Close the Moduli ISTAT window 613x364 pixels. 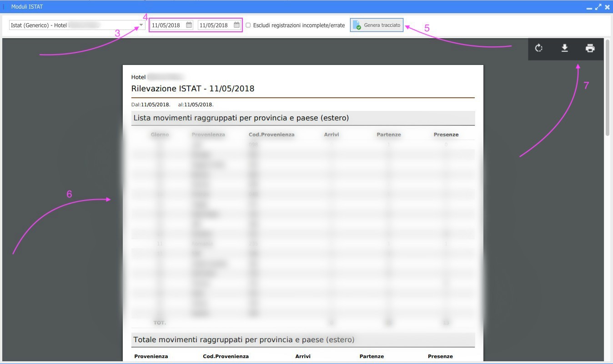(607, 7)
